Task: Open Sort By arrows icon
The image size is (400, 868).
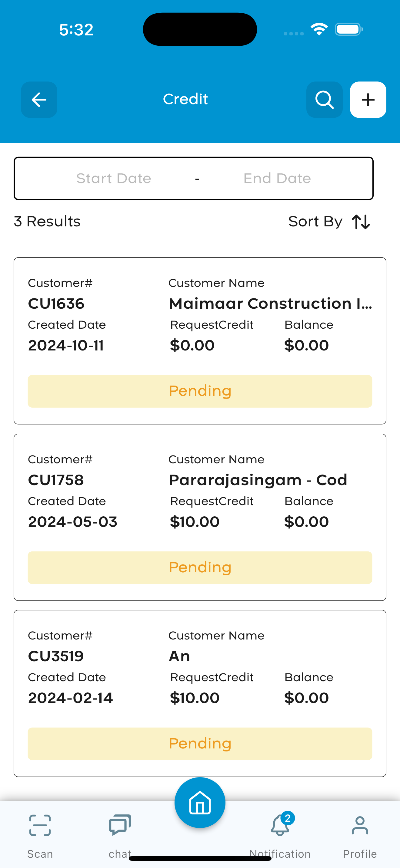Action: tap(361, 222)
